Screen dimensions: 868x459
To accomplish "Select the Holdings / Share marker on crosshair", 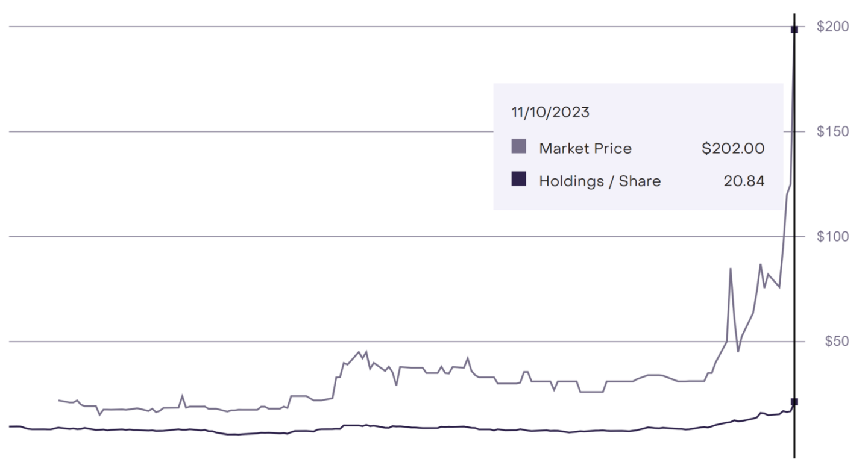I will pos(794,402).
